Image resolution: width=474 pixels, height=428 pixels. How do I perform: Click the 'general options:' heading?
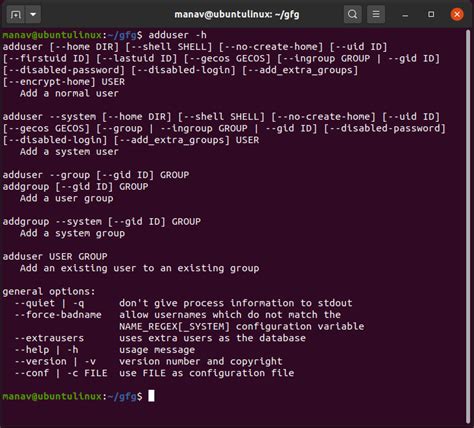pyautogui.click(x=49, y=292)
